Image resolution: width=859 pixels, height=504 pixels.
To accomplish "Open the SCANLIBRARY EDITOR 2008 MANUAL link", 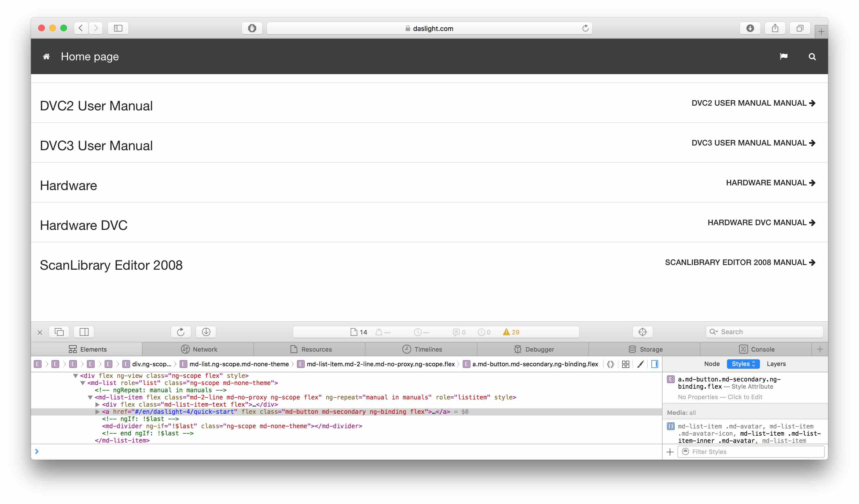I will pyautogui.click(x=740, y=263).
